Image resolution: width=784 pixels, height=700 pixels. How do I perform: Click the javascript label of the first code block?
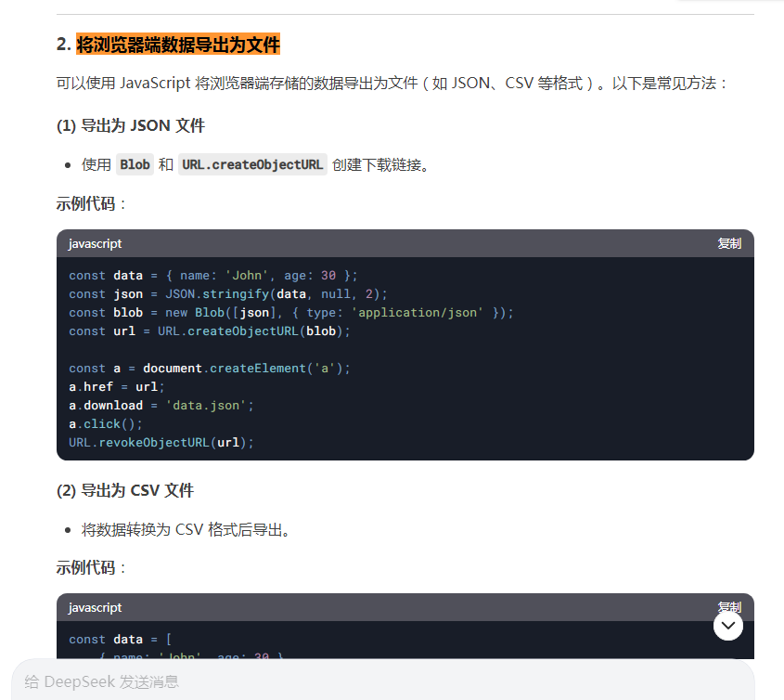(95, 243)
